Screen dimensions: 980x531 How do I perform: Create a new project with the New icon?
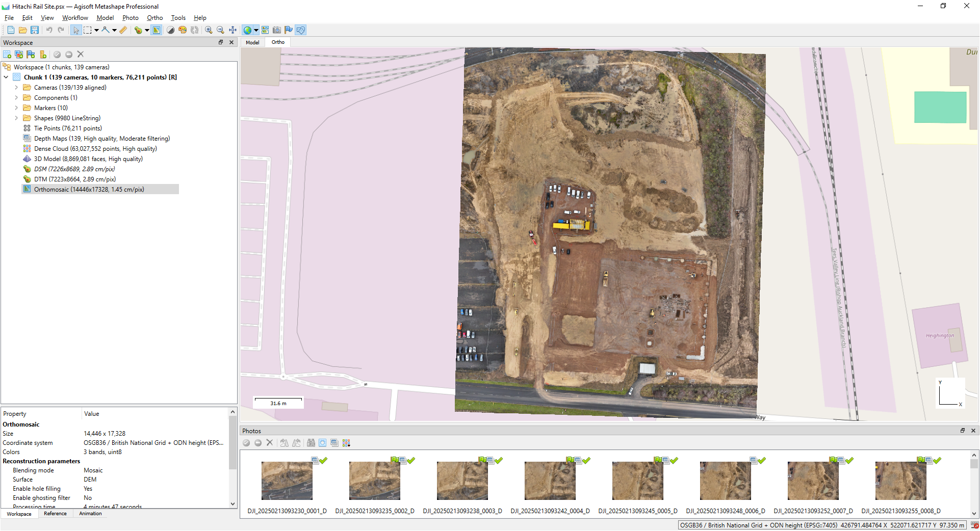pyautogui.click(x=11, y=30)
